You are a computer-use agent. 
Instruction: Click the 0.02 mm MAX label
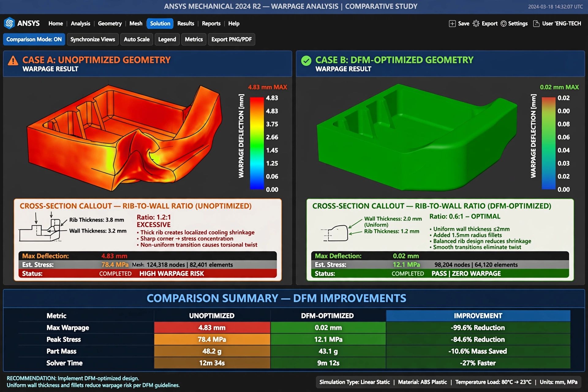pyautogui.click(x=559, y=87)
